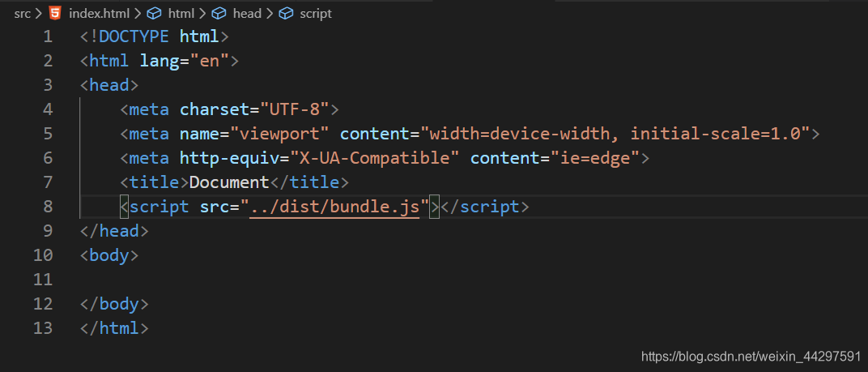
Task: Click line number 8 in gutter
Action: tap(48, 207)
